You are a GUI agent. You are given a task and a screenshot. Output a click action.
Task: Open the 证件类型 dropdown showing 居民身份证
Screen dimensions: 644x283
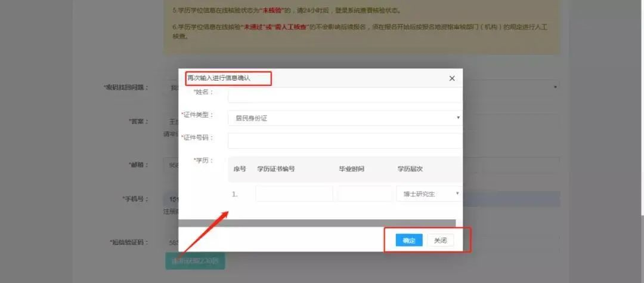(344, 118)
